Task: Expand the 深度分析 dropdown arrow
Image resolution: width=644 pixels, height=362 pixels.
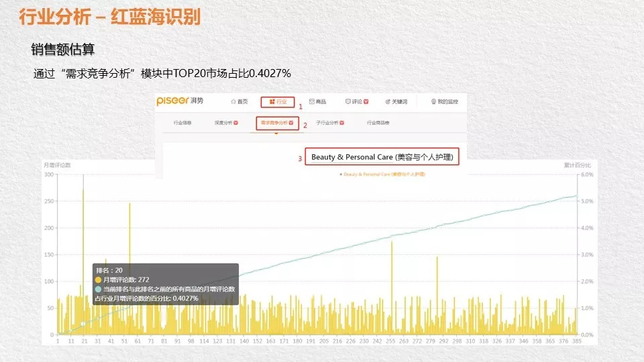Action: click(x=235, y=123)
